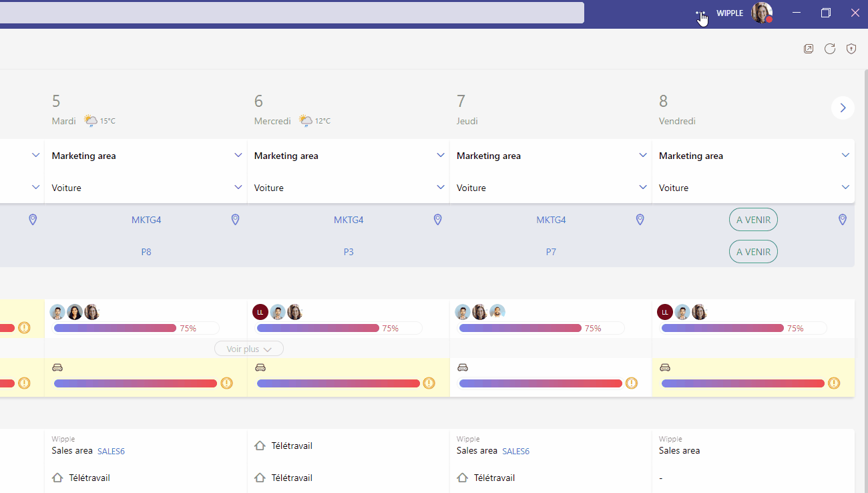Click car icon in Jeudi parking row

click(463, 367)
